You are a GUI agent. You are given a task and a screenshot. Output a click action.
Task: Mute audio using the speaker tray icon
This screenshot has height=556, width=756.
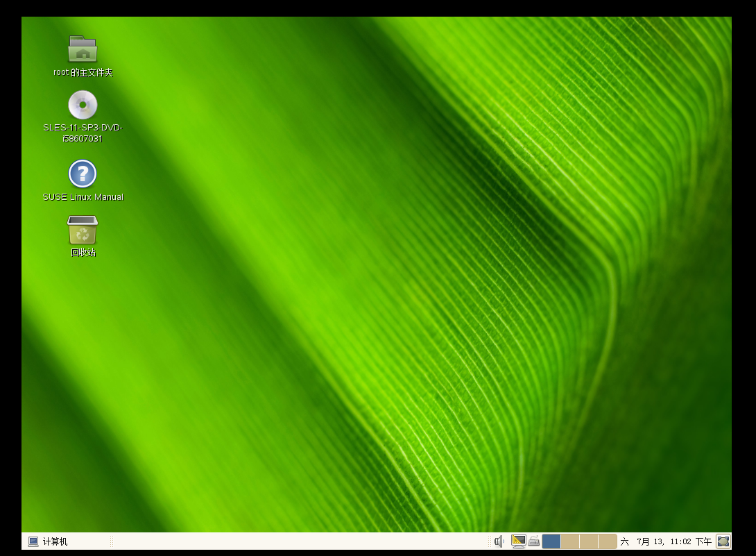[499, 541]
